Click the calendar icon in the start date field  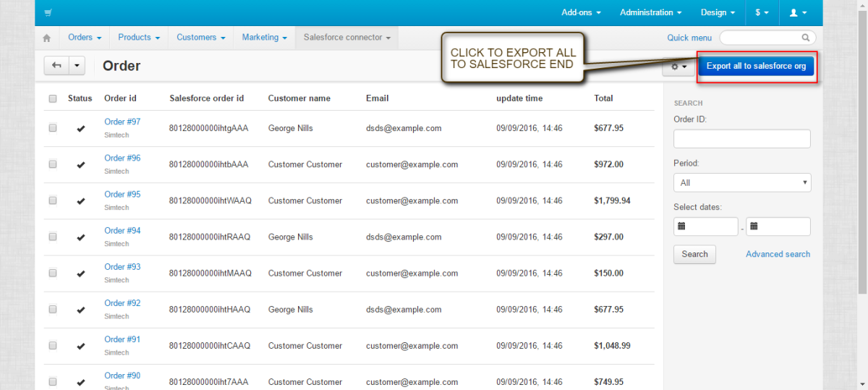(x=681, y=226)
